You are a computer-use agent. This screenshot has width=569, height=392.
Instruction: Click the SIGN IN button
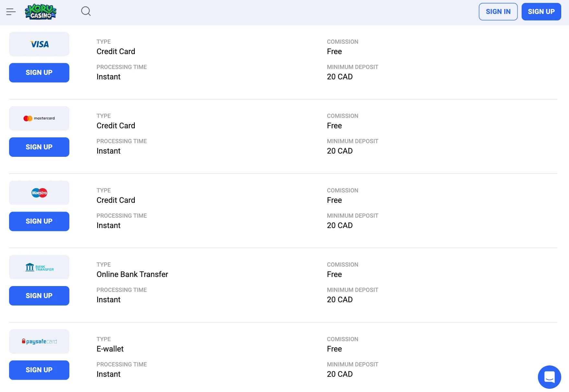click(498, 12)
